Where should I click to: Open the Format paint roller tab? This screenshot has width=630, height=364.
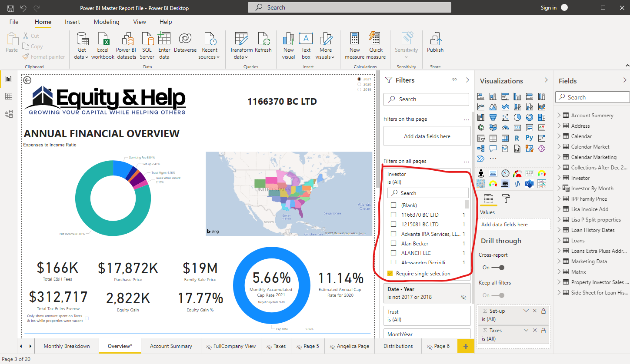506,199
